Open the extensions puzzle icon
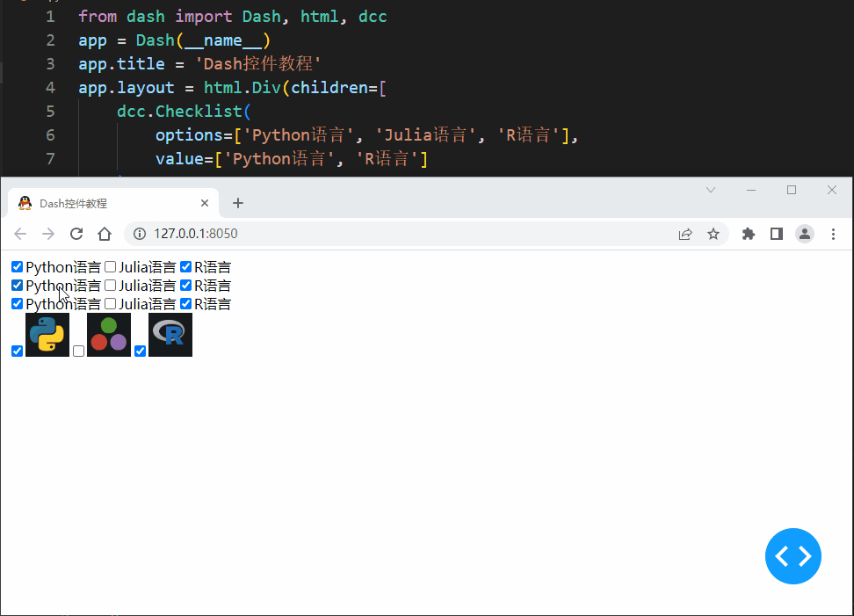Image resolution: width=854 pixels, height=616 pixels. click(x=749, y=234)
